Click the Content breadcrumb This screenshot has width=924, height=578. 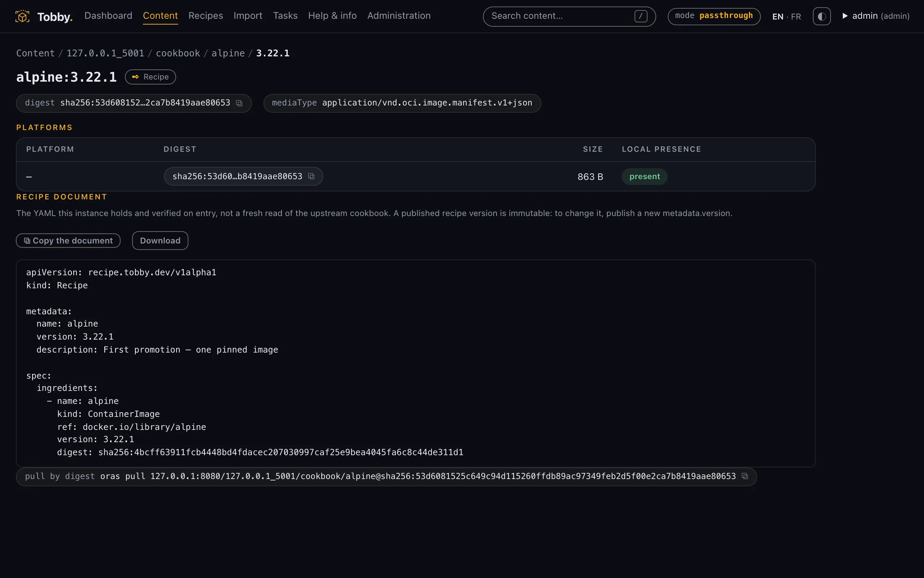[x=35, y=53]
